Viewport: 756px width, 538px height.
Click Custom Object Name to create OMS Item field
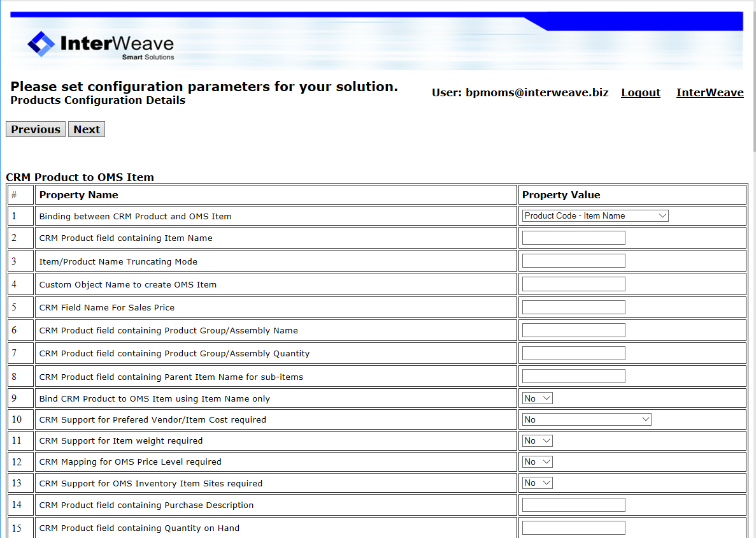click(573, 284)
